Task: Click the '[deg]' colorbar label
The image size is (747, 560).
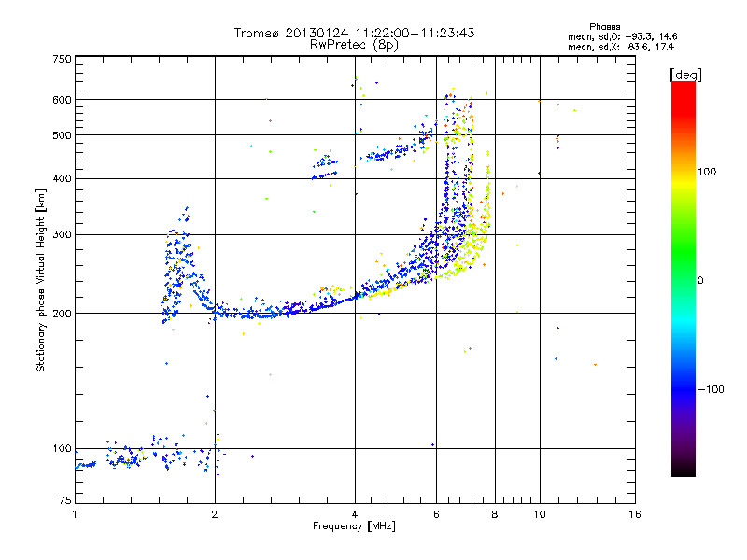Action: point(685,76)
